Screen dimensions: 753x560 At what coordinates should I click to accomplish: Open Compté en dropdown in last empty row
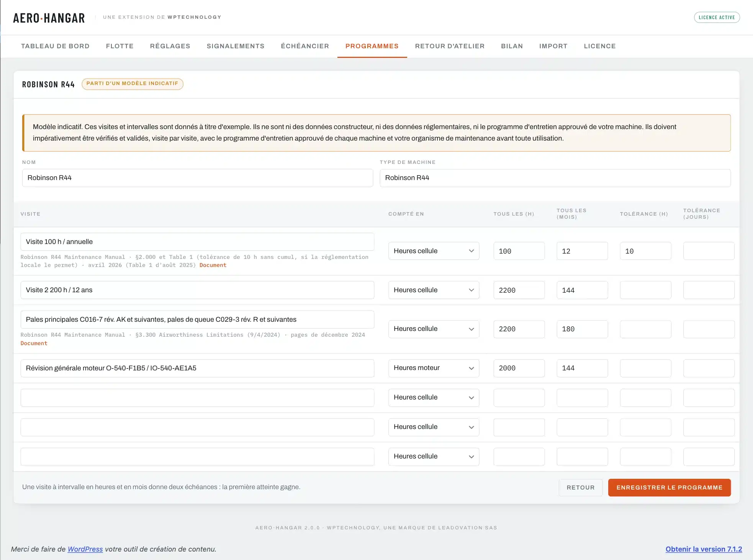[x=434, y=456]
